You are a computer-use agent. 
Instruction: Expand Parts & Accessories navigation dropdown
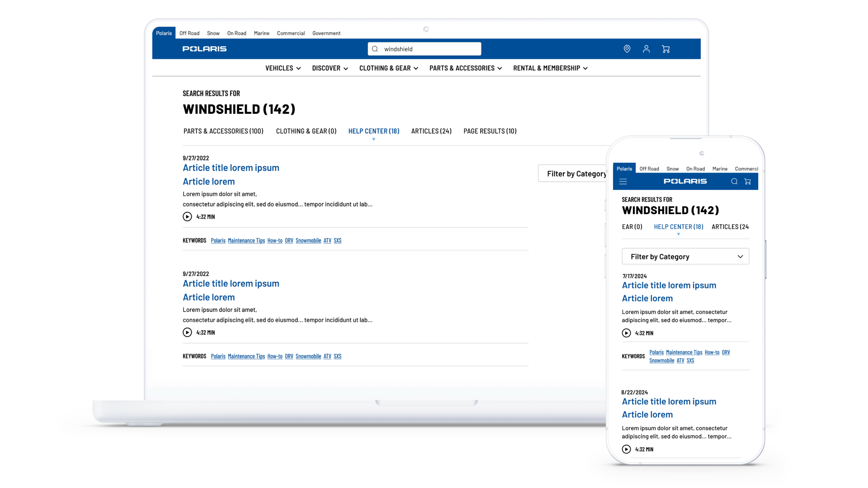tap(465, 68)
